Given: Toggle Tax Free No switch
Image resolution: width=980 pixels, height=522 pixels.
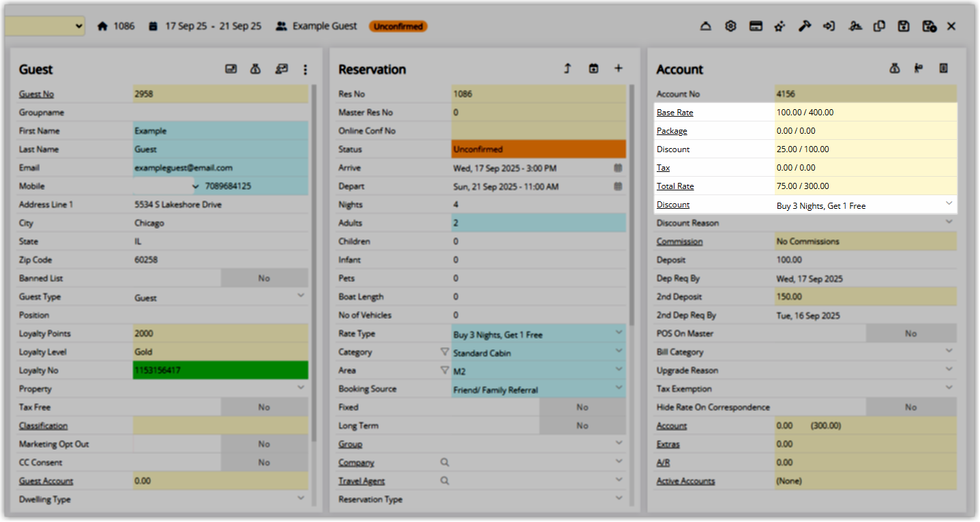Looking at the screenshot, I should (265, 407).
